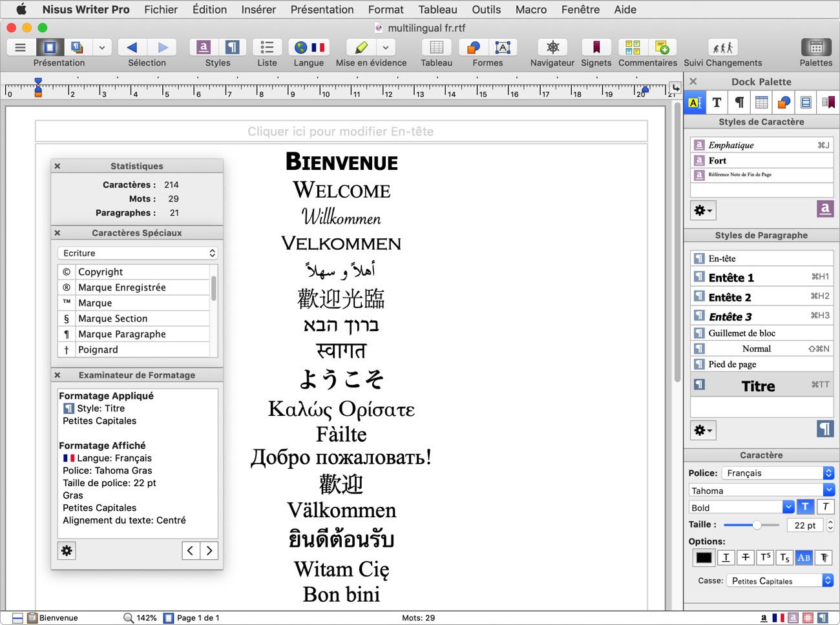Expand the Tahoma font dropdown

click(828, 490)
